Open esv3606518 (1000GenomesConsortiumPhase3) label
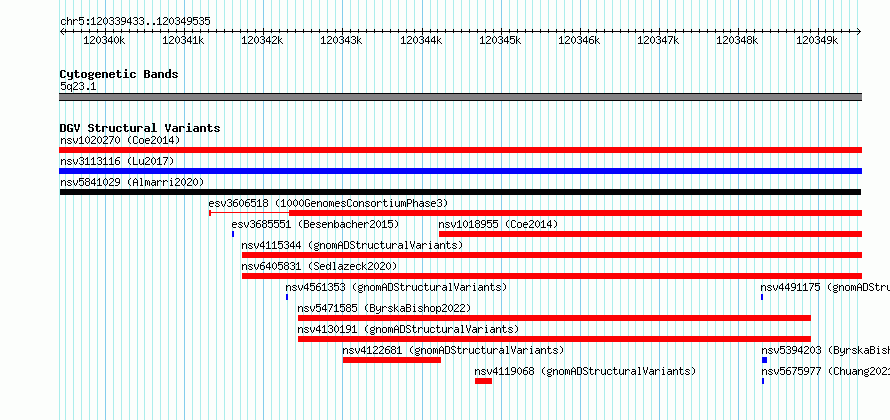 click(328, 203)
